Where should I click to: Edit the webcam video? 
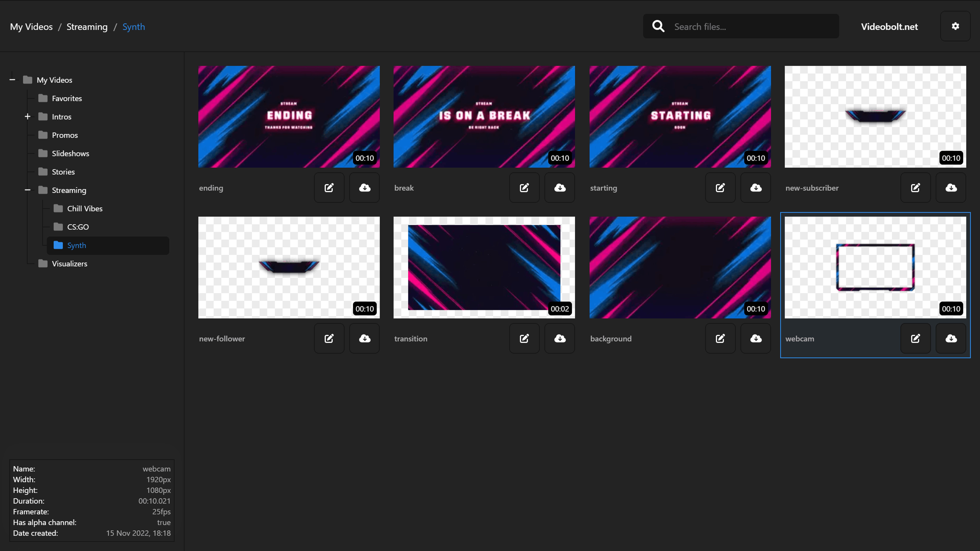point(915,338)
